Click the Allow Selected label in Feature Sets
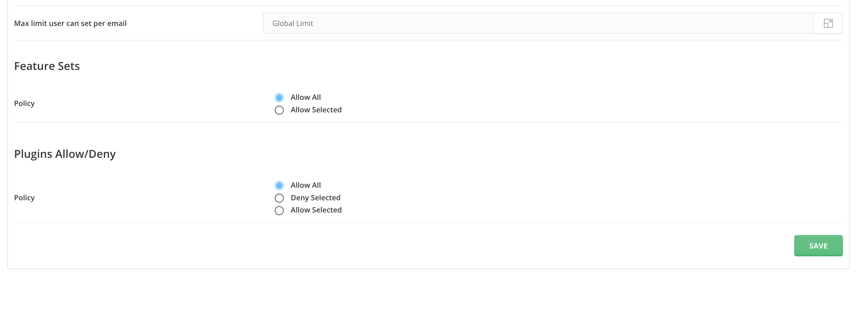The image size is (868, 312). 316,110
